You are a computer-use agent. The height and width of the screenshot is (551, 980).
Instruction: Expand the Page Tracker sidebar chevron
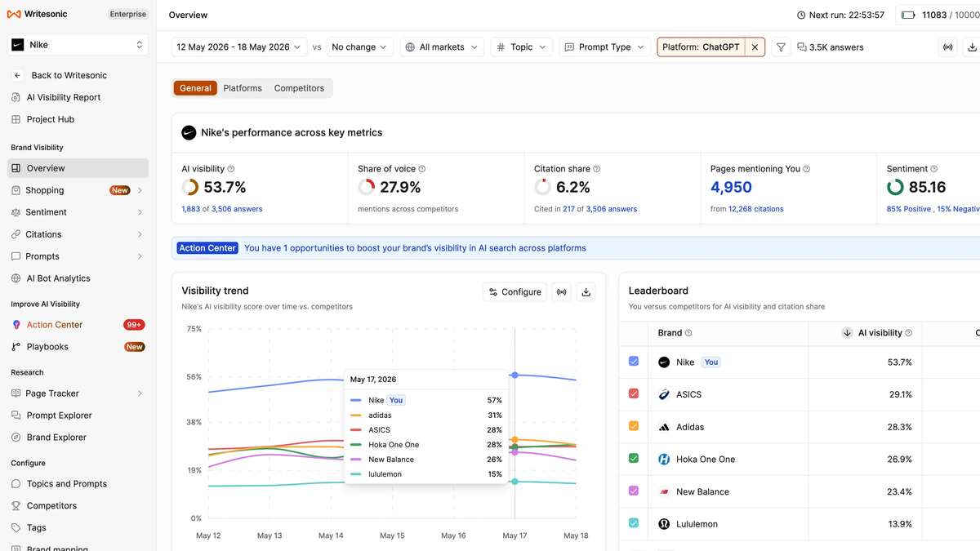[140, 393]
